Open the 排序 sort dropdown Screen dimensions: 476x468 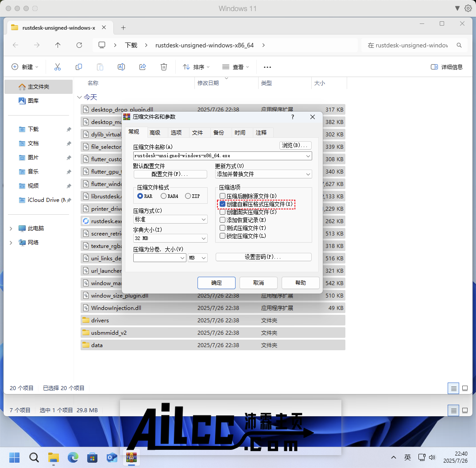click(x=196, y=67)
